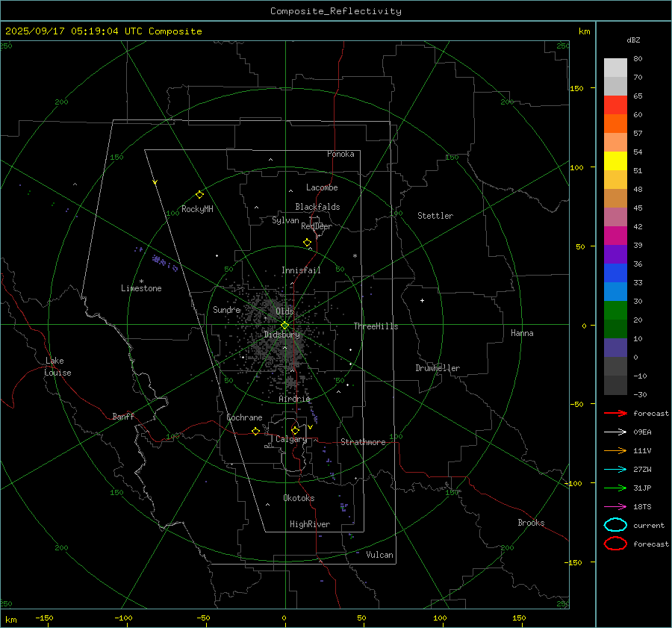Pick the bright yellow dBZ legend swatch
This screenshot has height=628, width=672.
[x=615, y=161]
